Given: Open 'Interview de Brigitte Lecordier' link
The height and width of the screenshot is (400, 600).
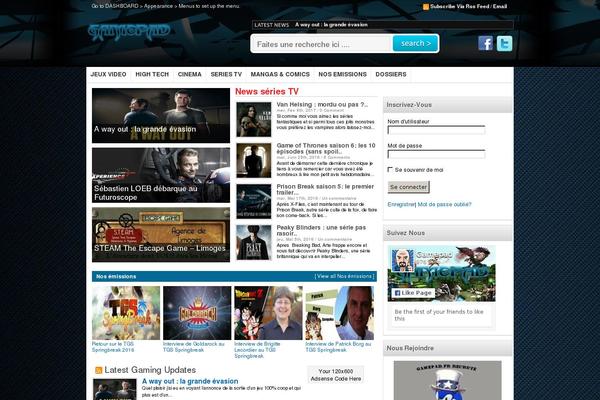Looking at the screenshot, I should [x=257, y=350].
